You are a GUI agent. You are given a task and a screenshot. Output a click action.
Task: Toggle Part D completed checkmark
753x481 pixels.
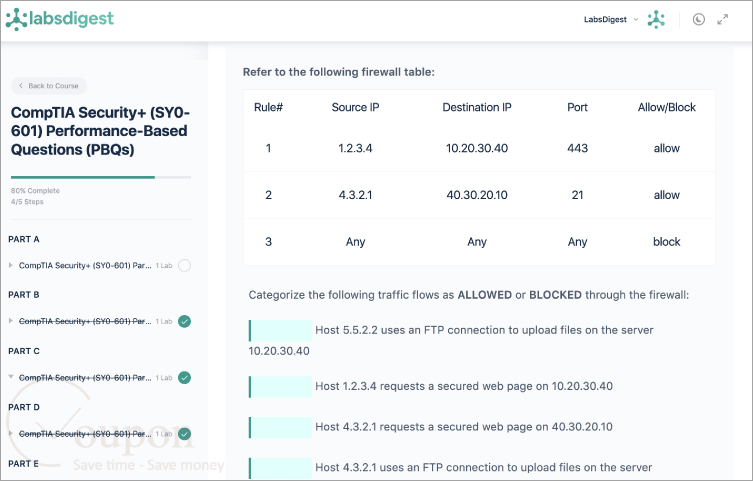click(184, 434)
